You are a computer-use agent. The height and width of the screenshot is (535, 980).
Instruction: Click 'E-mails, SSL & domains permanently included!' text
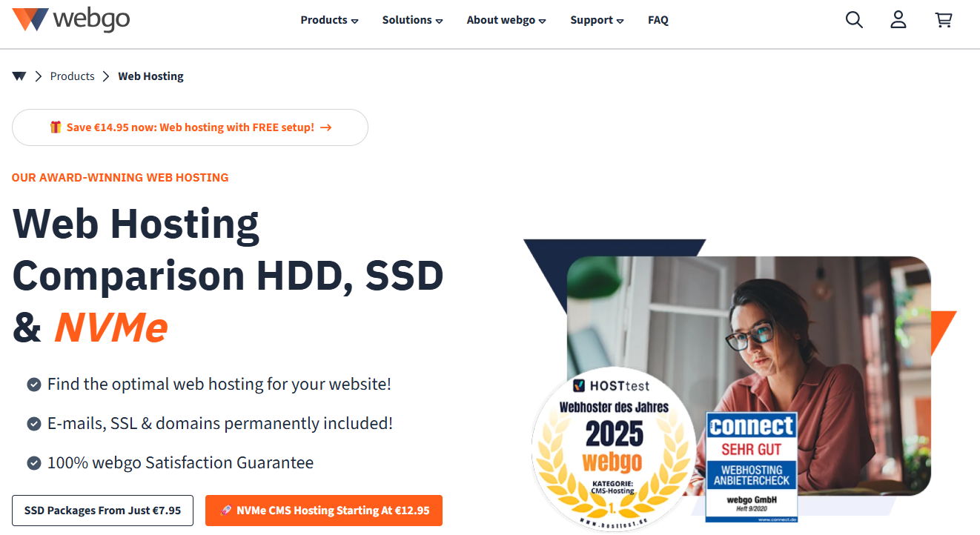220,424
